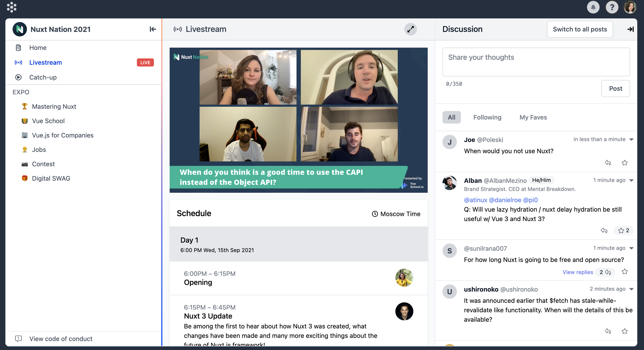Image resolution: width=644 pixels, height=350 pixels.
Task: Open the Jobs expo item
Action: 39,149
